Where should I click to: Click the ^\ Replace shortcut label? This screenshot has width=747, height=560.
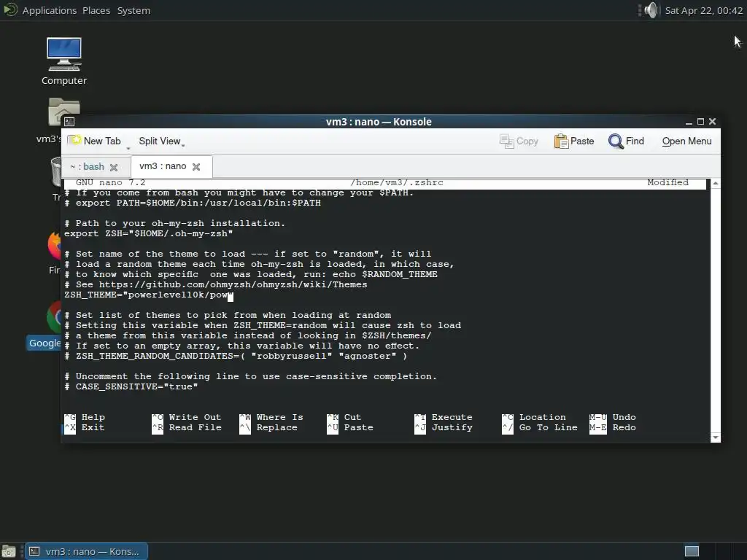268,427
